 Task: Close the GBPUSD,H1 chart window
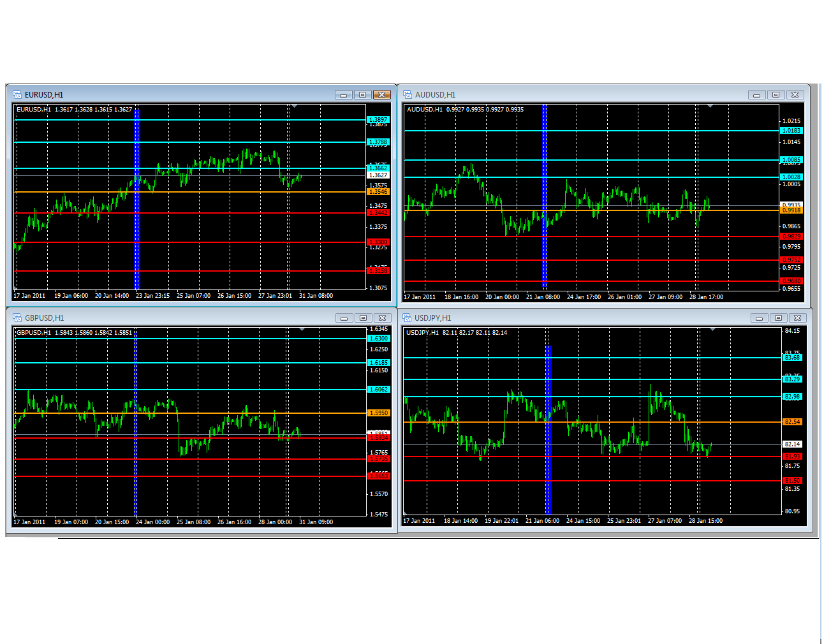(x=383, y=318)
